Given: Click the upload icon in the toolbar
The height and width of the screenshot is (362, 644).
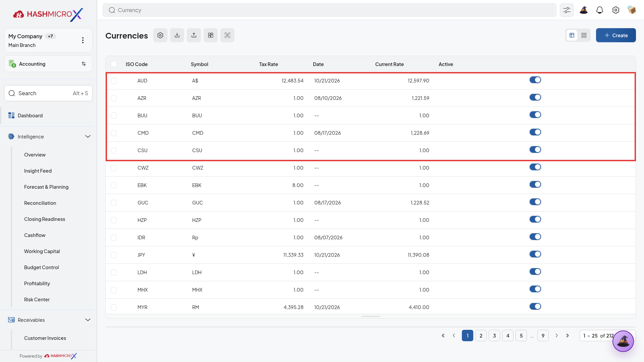Looking at the screenshot, I should (x=194, y=35).
